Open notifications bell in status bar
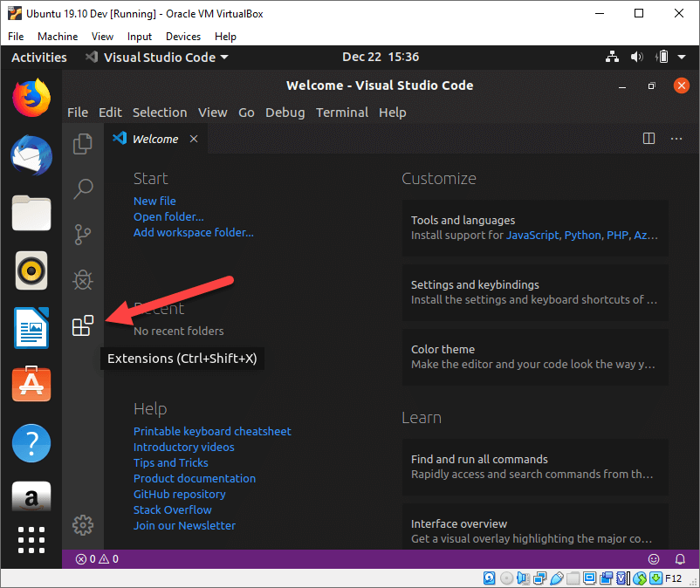The height and width of the screenshot is (588, 700). click(x=680, y=559)
